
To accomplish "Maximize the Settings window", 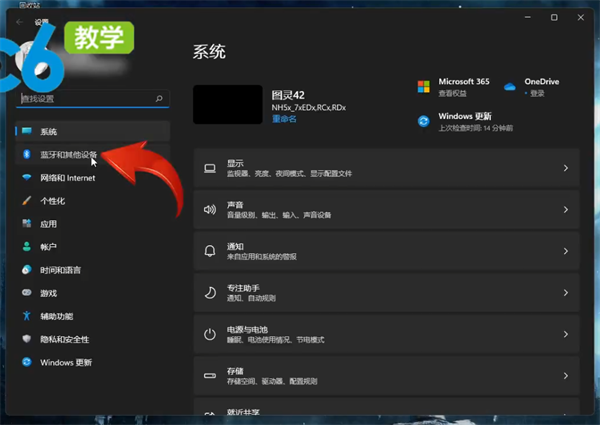I will click(x=554, y=18).
